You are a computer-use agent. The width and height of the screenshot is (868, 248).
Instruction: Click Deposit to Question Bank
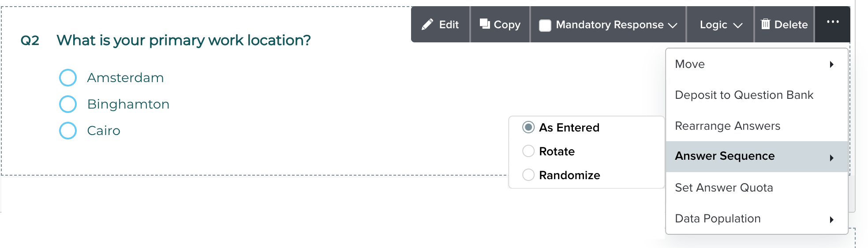pyautogui.click(x=744, y=95)
